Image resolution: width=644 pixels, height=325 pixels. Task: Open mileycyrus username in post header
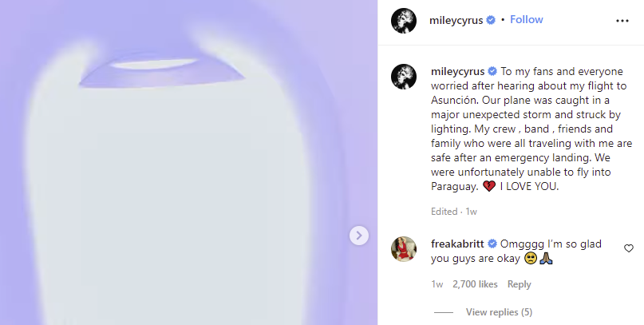[456, 20]
